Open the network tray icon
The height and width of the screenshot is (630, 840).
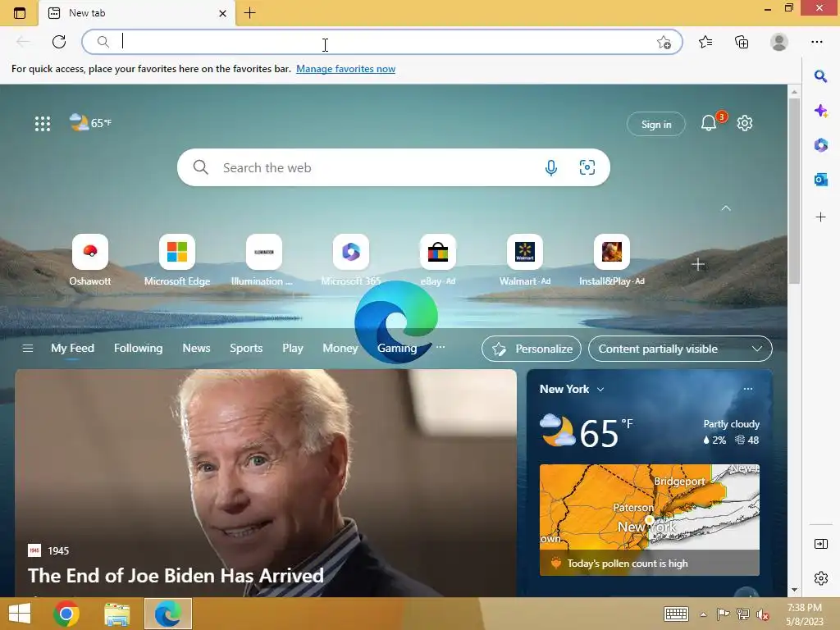pyautogui.click(x=742, y=614)
